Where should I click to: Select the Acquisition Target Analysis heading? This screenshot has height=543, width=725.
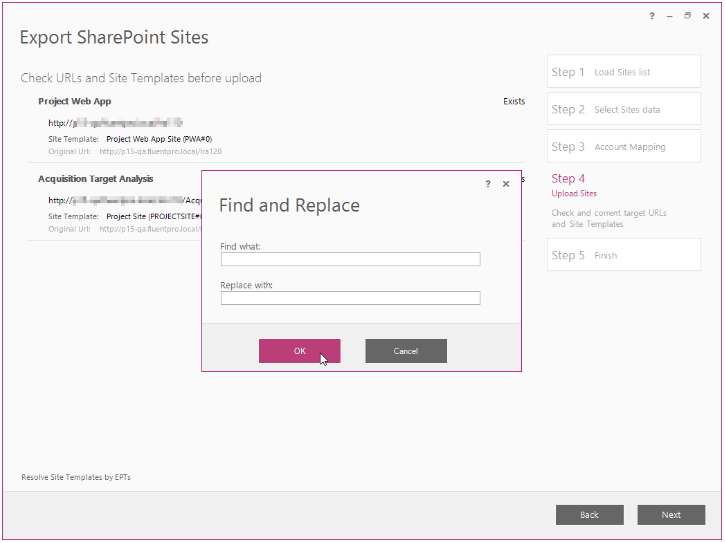coord(96,179)
